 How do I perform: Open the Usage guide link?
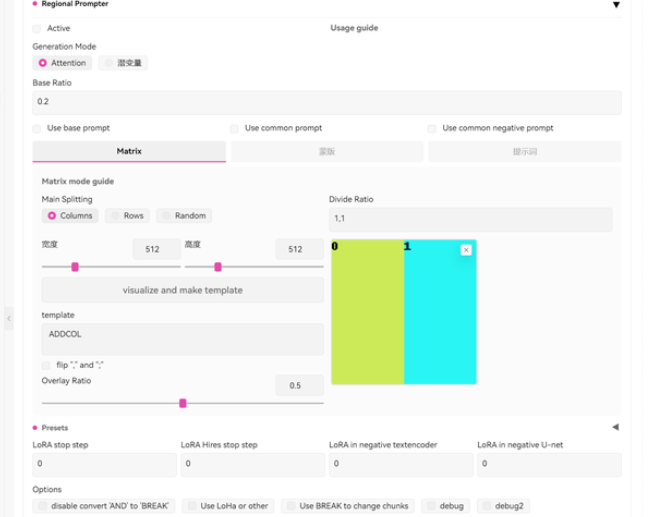click(x=354, y=28)
